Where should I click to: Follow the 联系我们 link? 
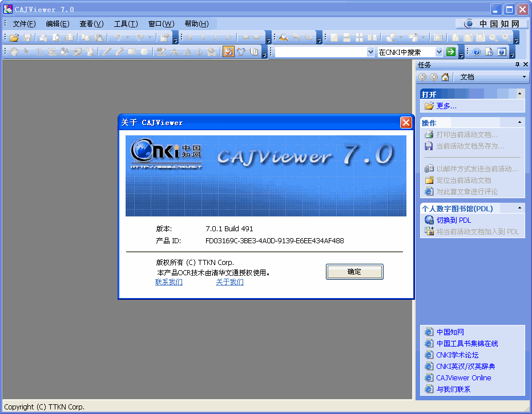pos(168,282)
